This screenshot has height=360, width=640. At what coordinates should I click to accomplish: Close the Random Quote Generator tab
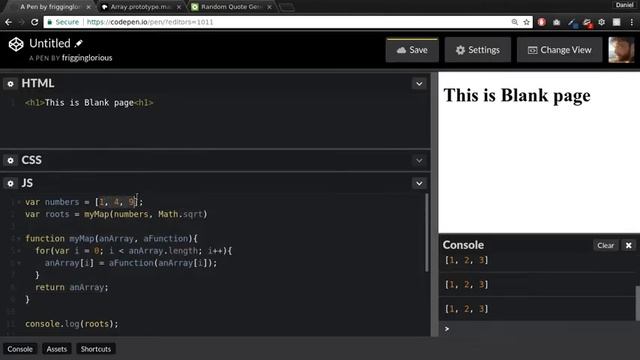(269, 7)
